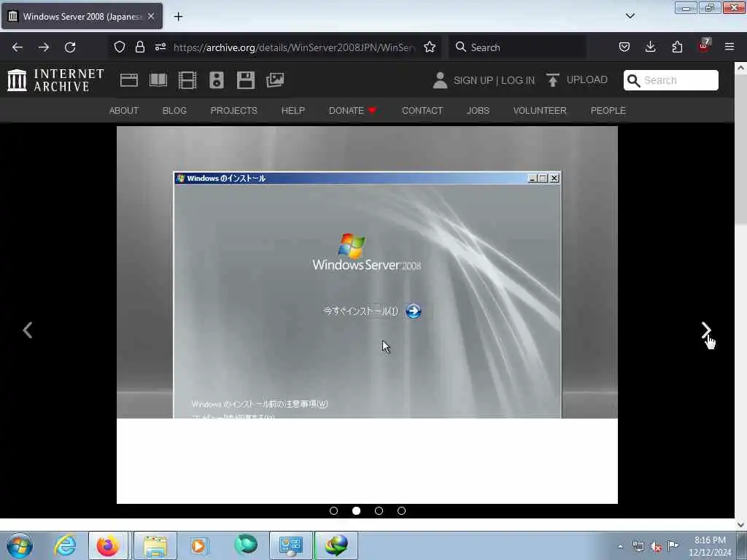View site security padlock info
Screen dimensions: 747x560
139,47
